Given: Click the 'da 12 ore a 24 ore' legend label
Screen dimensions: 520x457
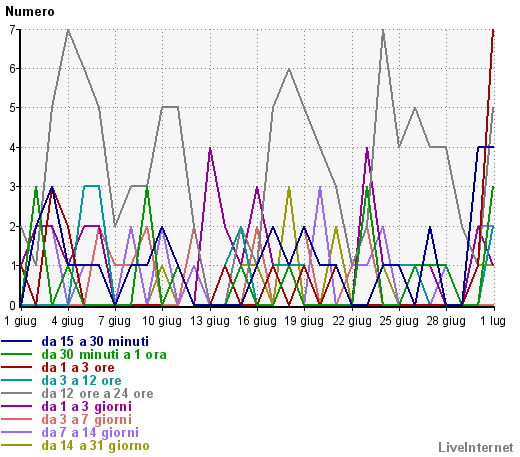Looking at the screenshot, I should pyautogui.click(x=97, y=394).
